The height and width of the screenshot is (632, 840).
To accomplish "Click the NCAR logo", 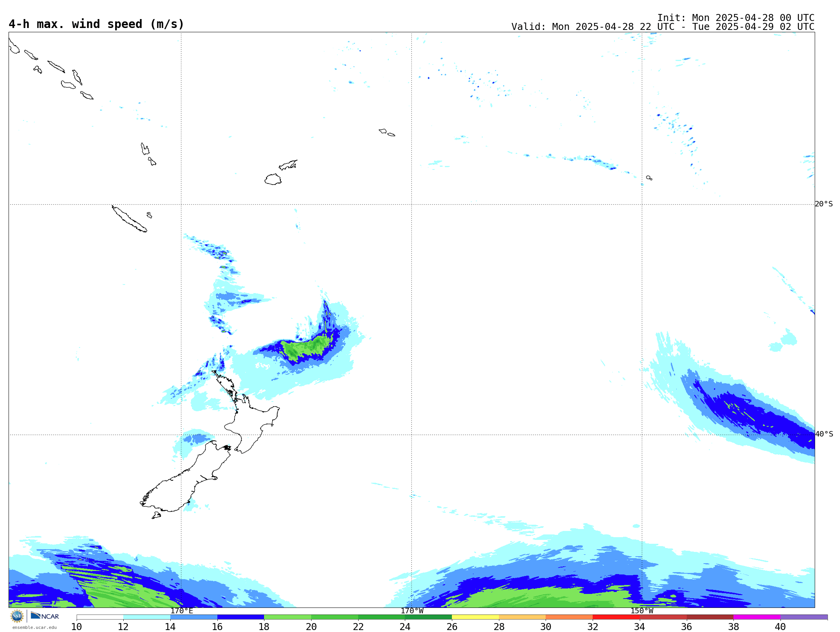I will click(x=45, y=616).
